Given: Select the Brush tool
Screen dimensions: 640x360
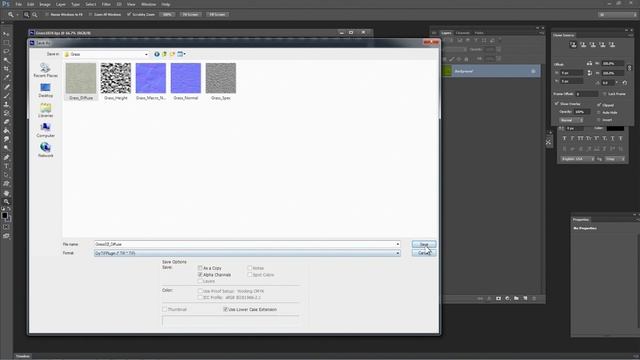Looking at the screenshot, I should [x=6, y=96].
